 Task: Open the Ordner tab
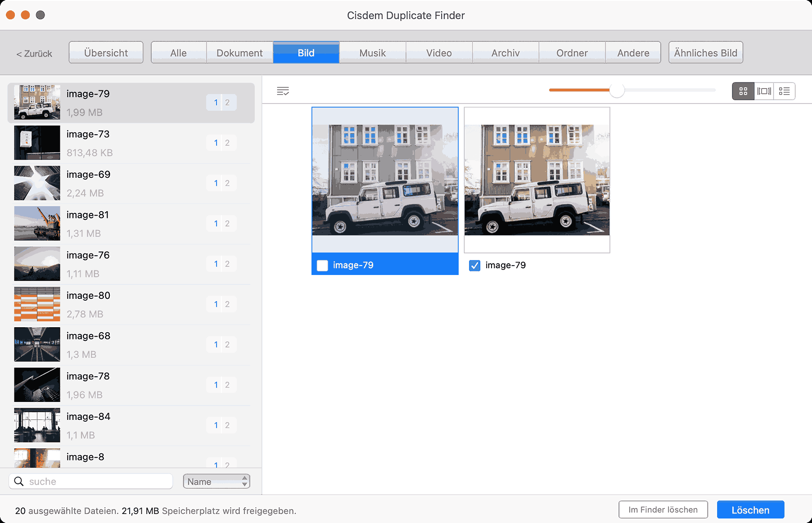pos(572,53)
